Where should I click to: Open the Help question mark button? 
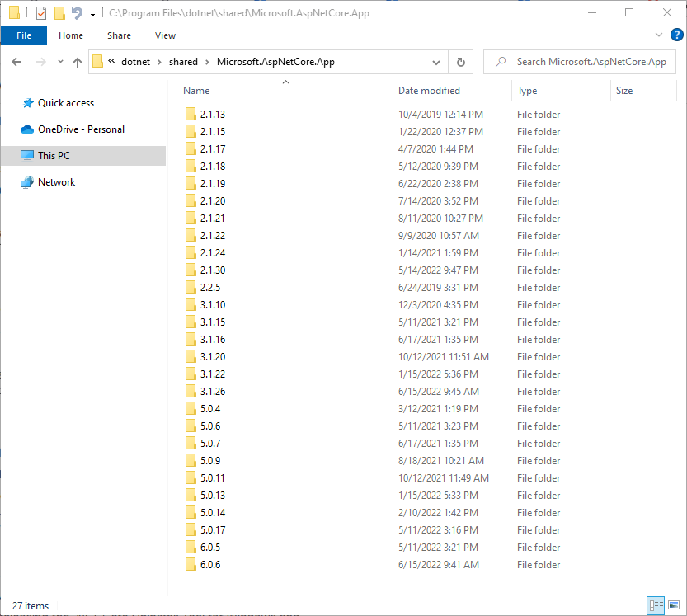point(676,35)
